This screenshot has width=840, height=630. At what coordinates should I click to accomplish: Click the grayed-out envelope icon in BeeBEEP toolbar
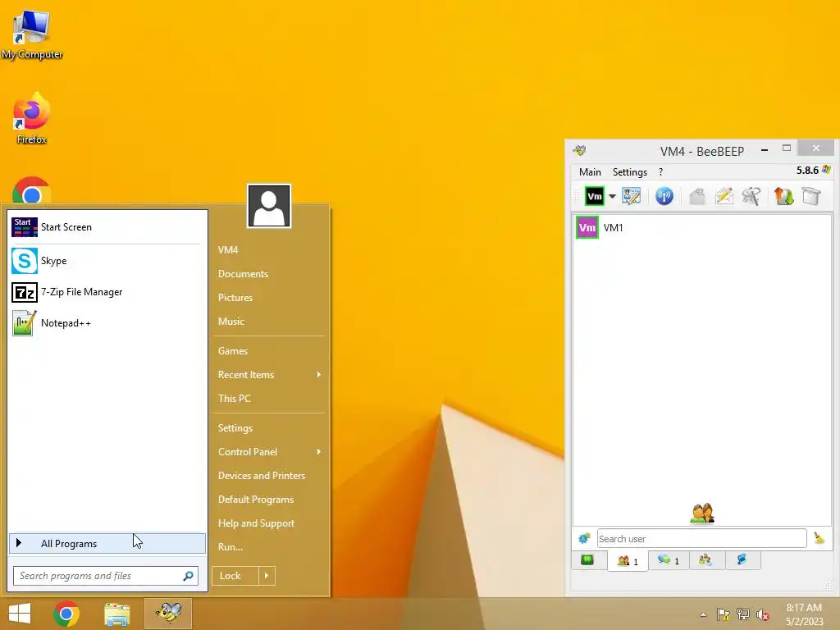point(697,196)
